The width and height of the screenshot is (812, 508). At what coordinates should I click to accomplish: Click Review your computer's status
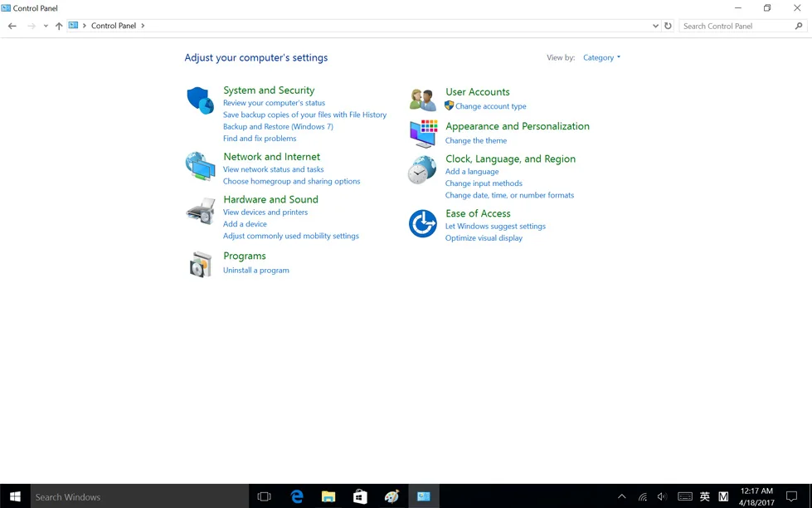(x=274, y=103)
